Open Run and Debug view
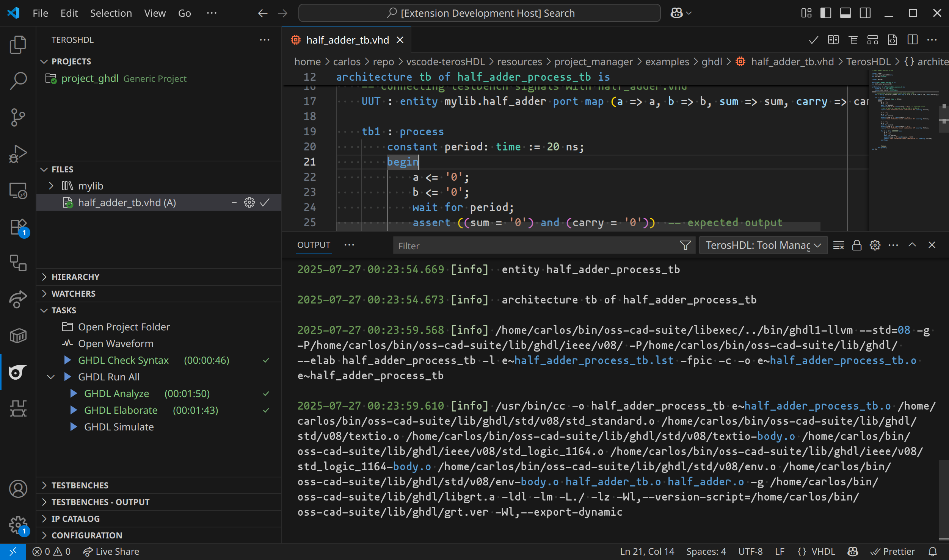Image resolution: width=949 pixels, height=560 pixels. [18, 154]
